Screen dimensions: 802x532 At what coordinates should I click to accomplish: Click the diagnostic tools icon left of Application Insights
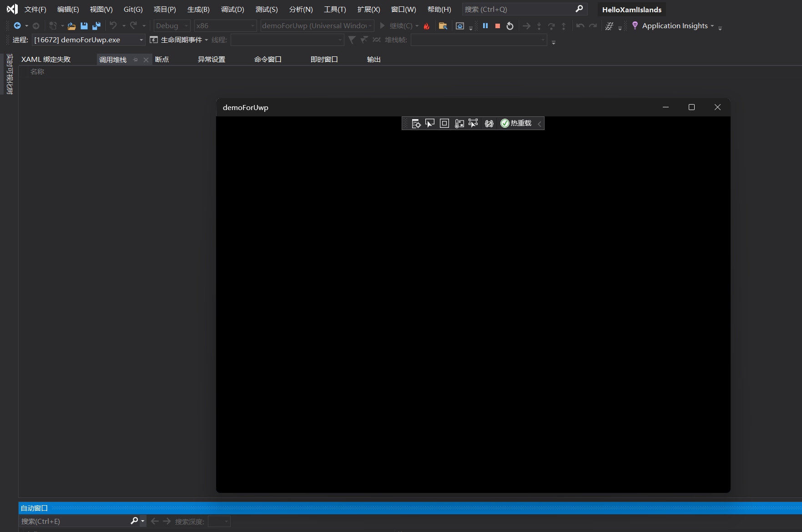click(x=610, y=26)
